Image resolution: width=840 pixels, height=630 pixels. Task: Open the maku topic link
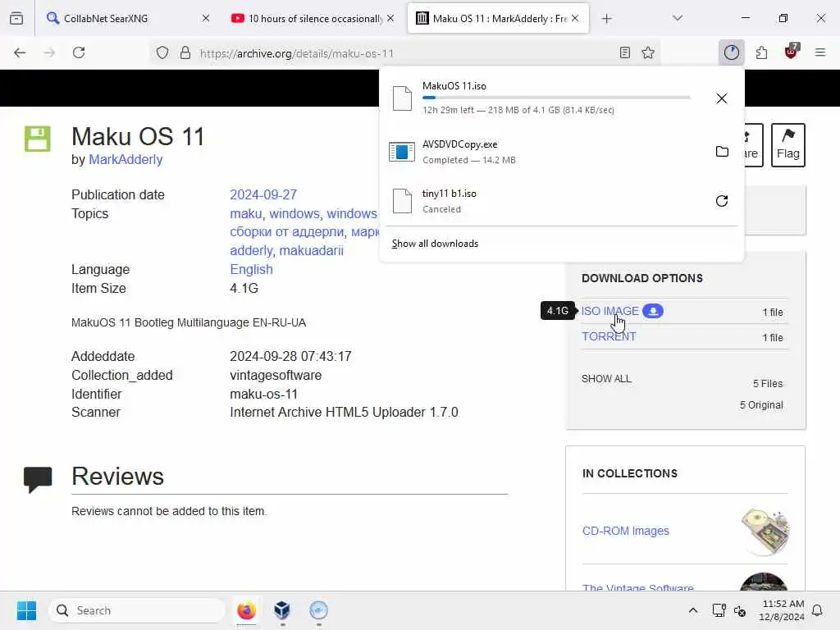[246, 213]
